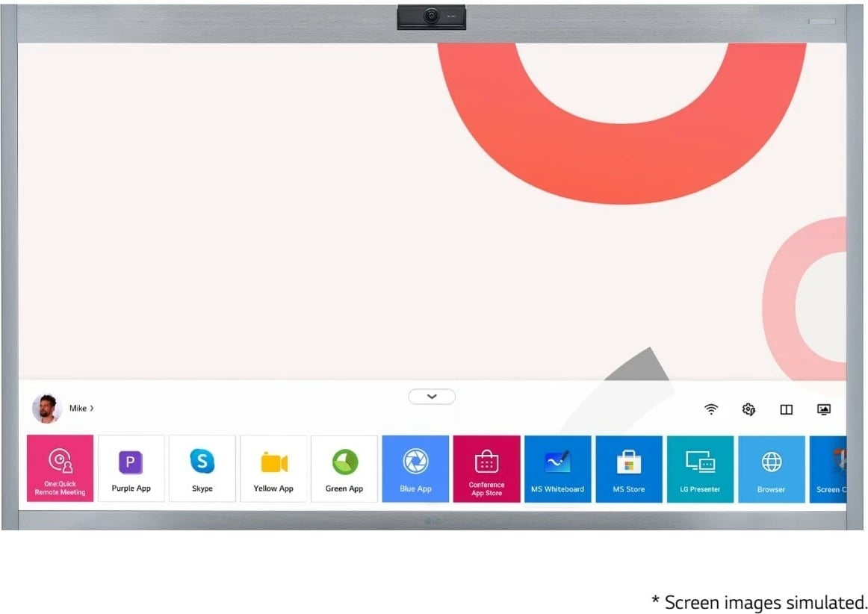The image size is (868, 614).
Task: Click Mike's profile avatar photo
Action: click(x=46, y=409)
